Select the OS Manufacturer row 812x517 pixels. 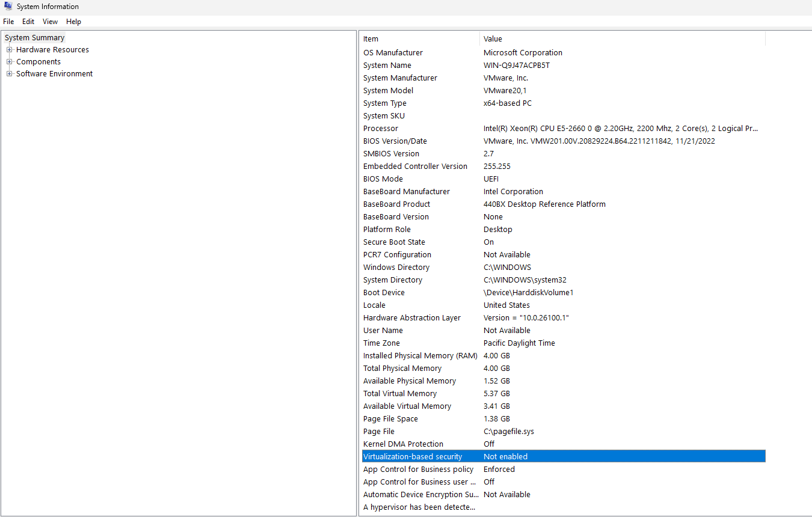click(564, 53)
